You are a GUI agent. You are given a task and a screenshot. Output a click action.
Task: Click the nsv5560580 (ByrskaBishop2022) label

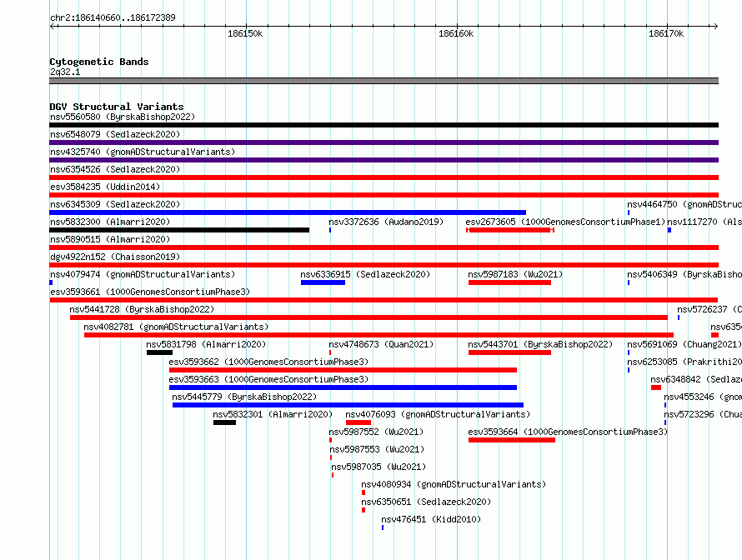[x=123, y=117]
